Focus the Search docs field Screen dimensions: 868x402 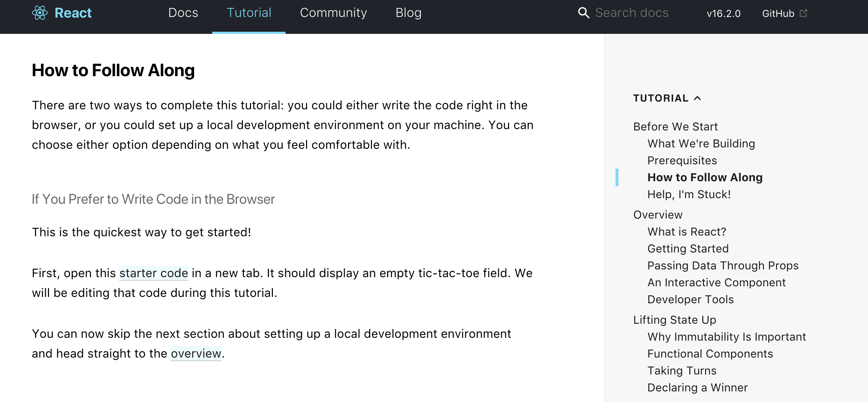click(x=632, y=13)
